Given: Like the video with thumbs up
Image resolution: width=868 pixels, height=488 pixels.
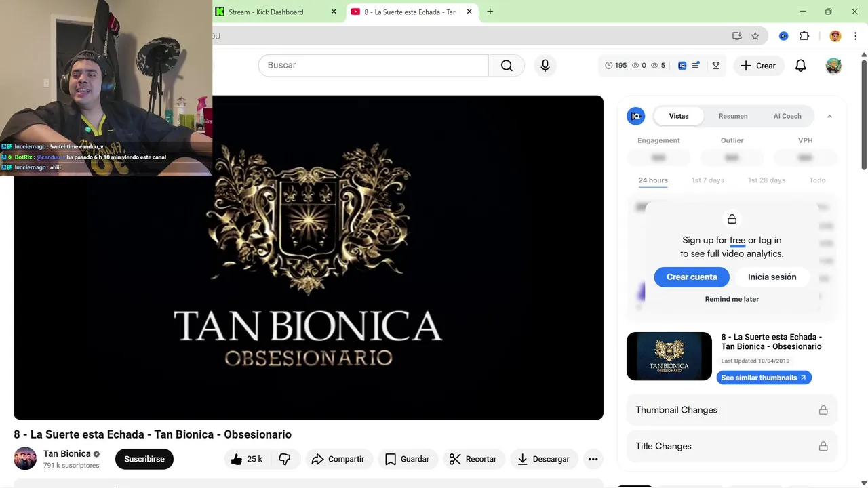Looking at the screenshot, I should click(246, 459).
